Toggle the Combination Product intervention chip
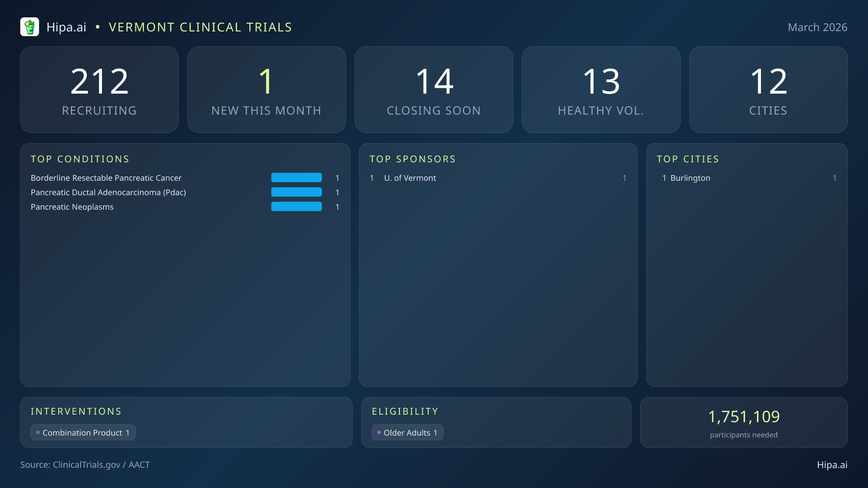Viewport: 868px width, 488px height. click(83, 432)
